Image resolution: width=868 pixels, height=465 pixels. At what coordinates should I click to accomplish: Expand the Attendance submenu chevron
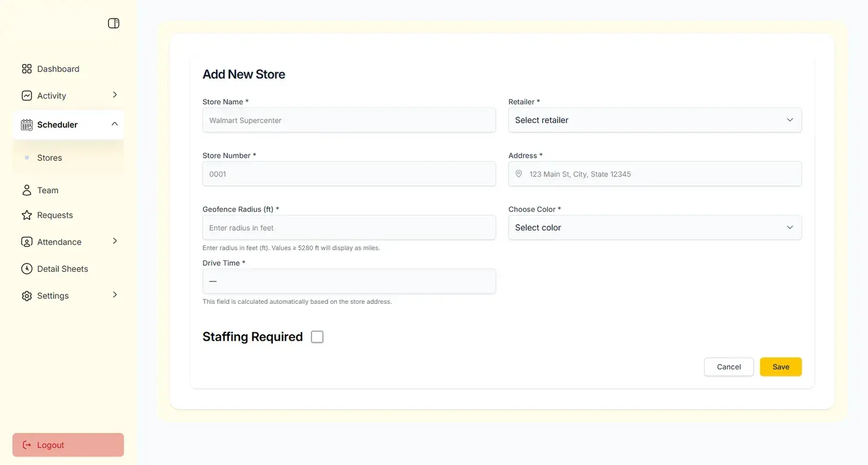pyautogui.click(x=114, y=241)
